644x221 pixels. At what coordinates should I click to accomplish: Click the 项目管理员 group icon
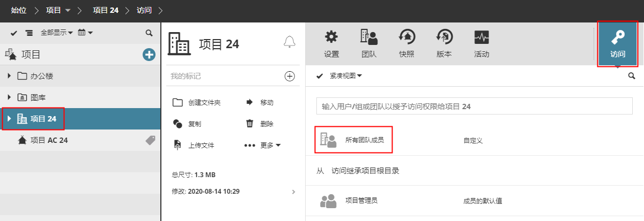(x=328, y=201)
